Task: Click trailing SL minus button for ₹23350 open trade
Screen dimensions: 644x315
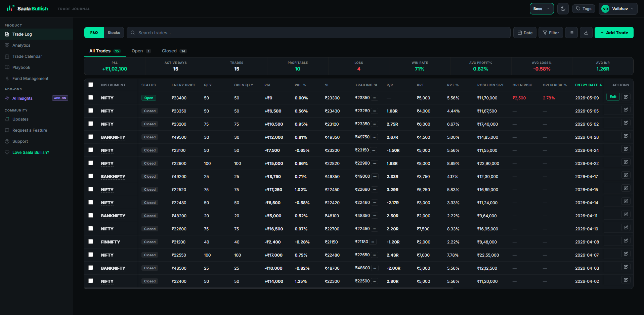Action: tap(375, 98)
